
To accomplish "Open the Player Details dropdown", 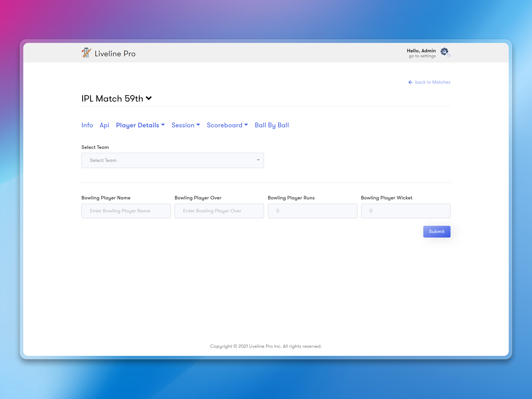I will 140,125.
